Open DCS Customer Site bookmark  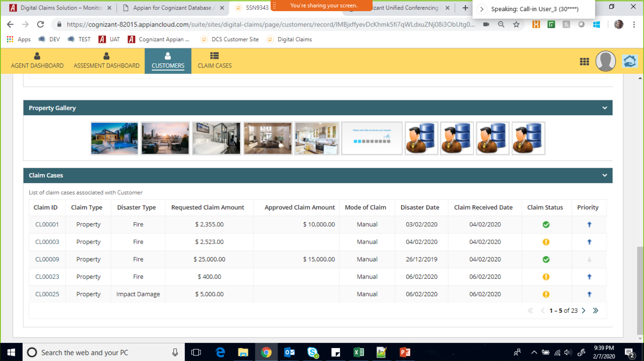[235, 39]
